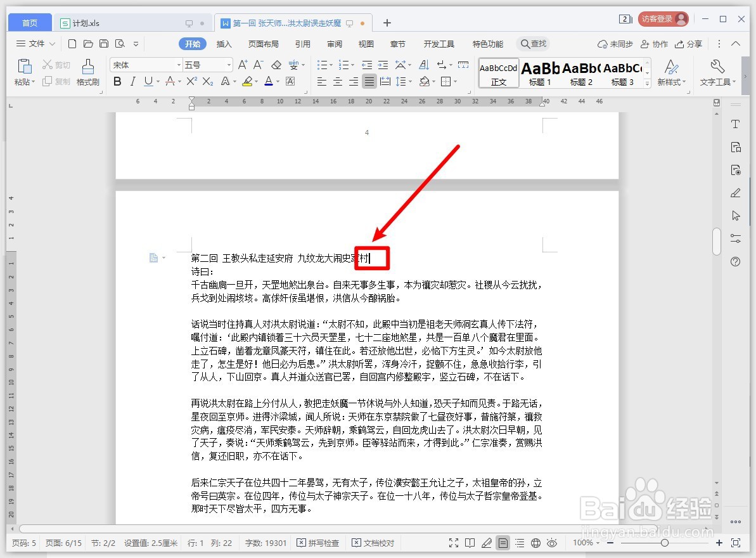Center align the text
The image size is (756, 558).
coord(338,82)
